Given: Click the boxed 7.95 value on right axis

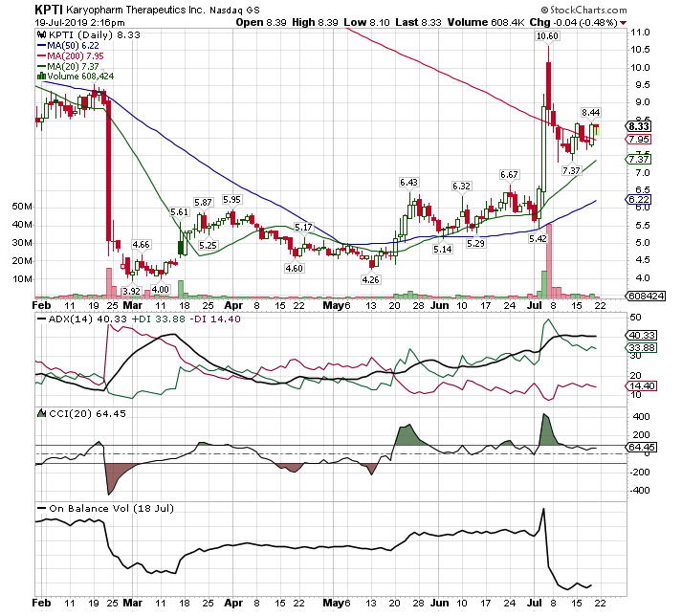Looking at the screenshot, I should [639, 140].
